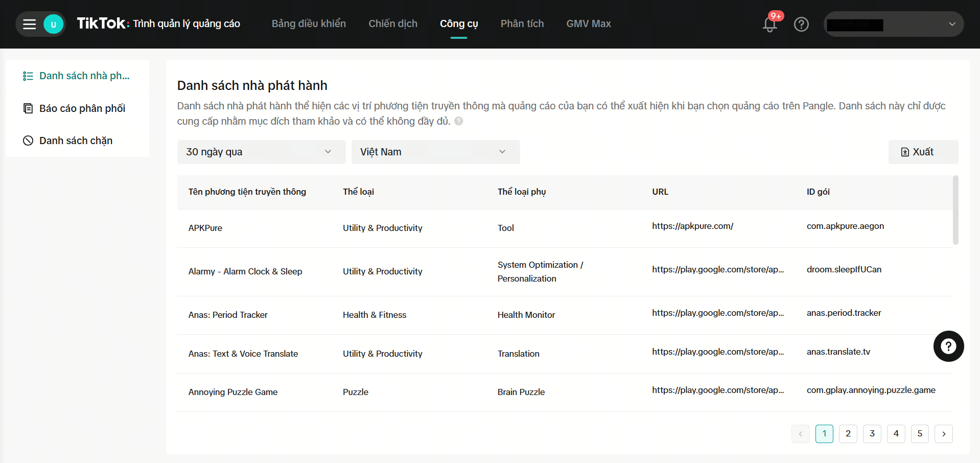Image resolution: width=980 pixels, height=463 pixels.
Task: Switch to Phân tích tab
Action: click(522, 24)
